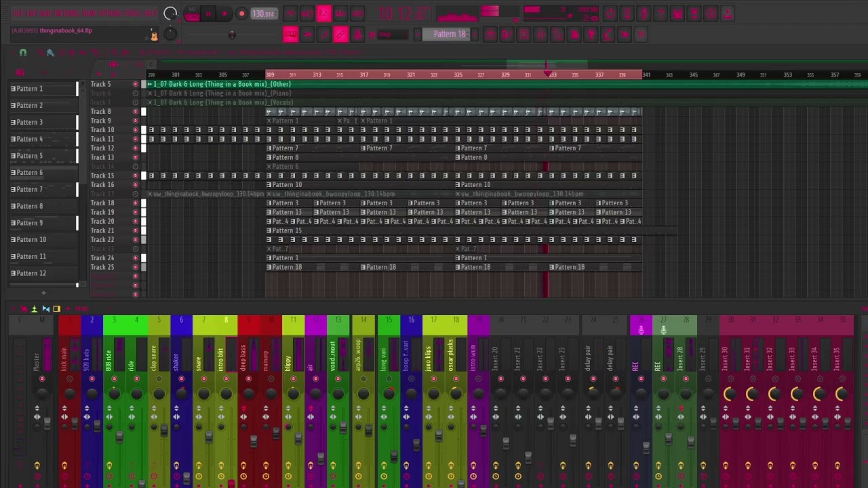Mute Track 10 in the playlist
The height and width of the screenshot is (488, 868).
pyautogui.click(x=135, y=130)
